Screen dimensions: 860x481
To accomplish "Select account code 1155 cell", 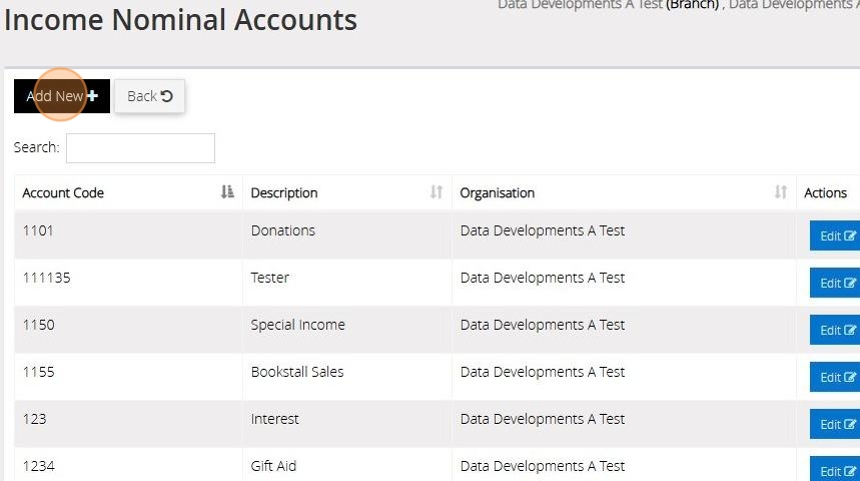I will [x=39, y=372].
